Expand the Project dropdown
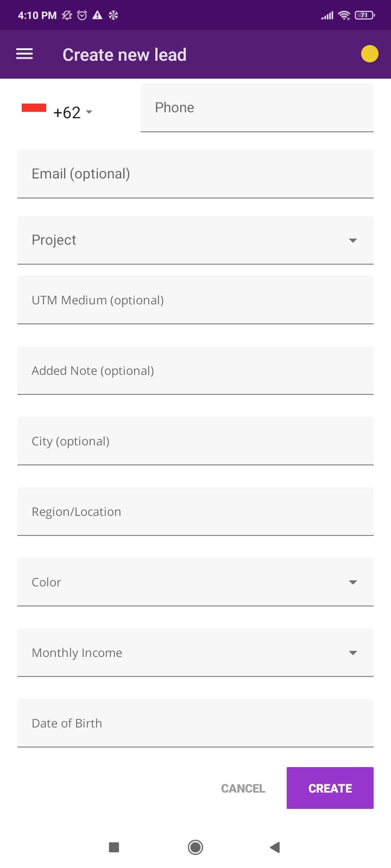This screenshot has width=391, height=868. [195, 240]
